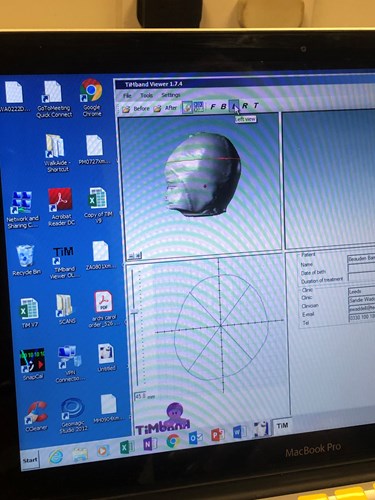Click the Start button
The width and height of the screenshot is (375, 500).
click(30, 460)
